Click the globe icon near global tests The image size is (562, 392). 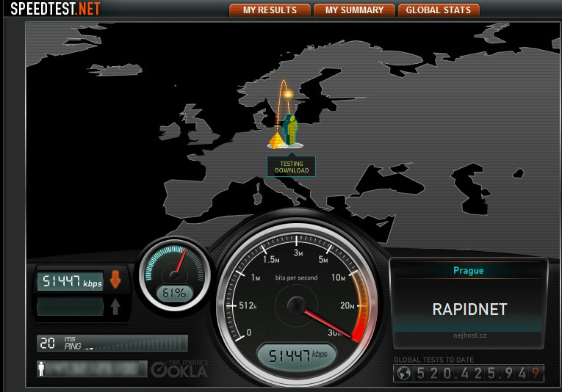pyautogui.click(x=403, y=374)
